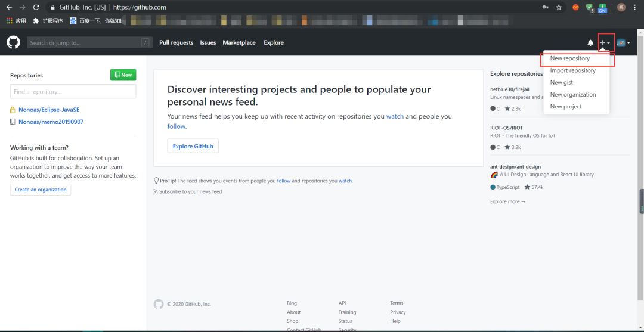
Task: Open the Apps grid bookmark icon
Action: tap(10, 20)
